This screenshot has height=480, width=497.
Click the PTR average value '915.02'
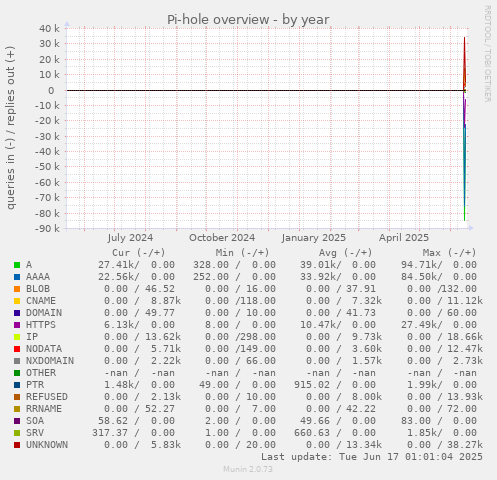[312, 385]
